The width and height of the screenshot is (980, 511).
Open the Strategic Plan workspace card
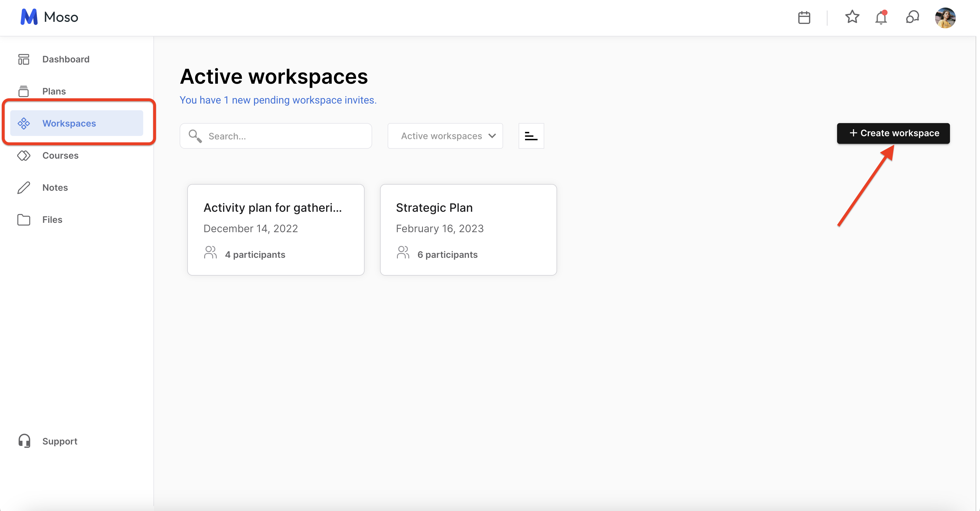pos(468,230)
